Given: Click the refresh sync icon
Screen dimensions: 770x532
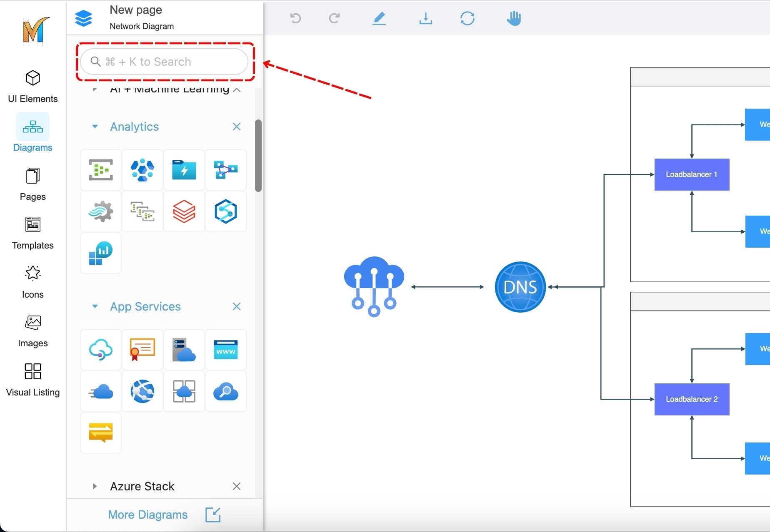Looking at the screenshot, I should (x=467, y=18).
